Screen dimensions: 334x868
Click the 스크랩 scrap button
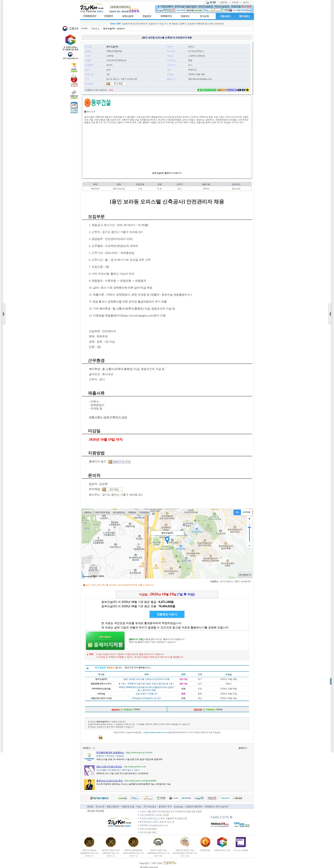(232, 90)
